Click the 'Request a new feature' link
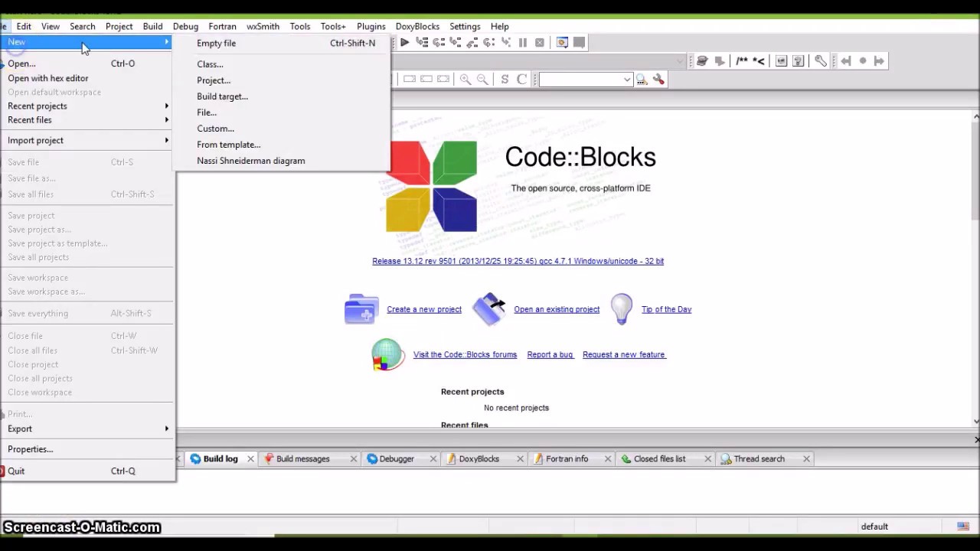This screenshot has width=980, height=551. tap(623, 354)
